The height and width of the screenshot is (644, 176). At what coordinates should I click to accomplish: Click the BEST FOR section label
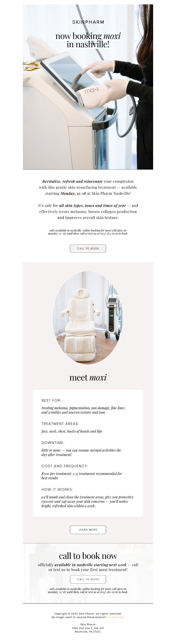tap(51, 400)
